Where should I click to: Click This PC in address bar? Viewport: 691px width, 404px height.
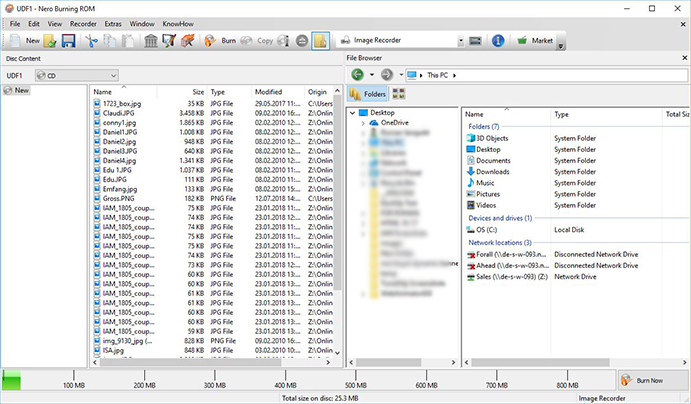[437, 75]
